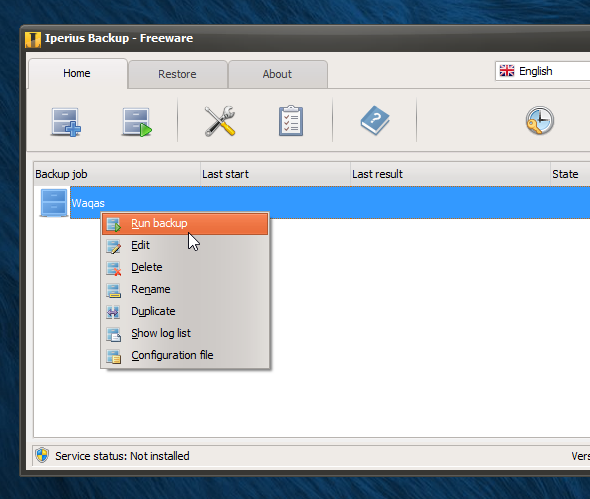Choose Run backup from context menu
The height and width of the screenshot is (499, 590).
pos(185,224)
